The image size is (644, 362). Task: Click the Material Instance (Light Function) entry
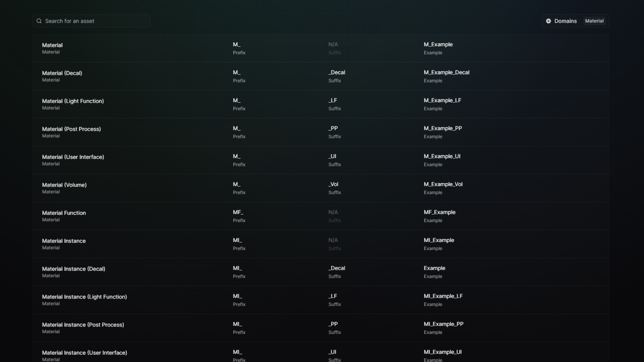pos(134,299)
